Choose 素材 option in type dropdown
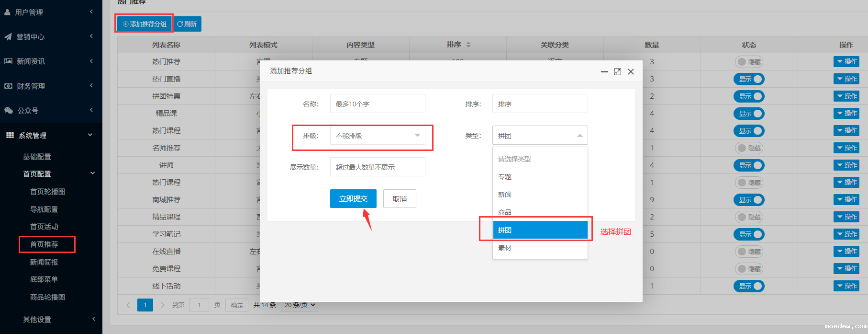 540,248
